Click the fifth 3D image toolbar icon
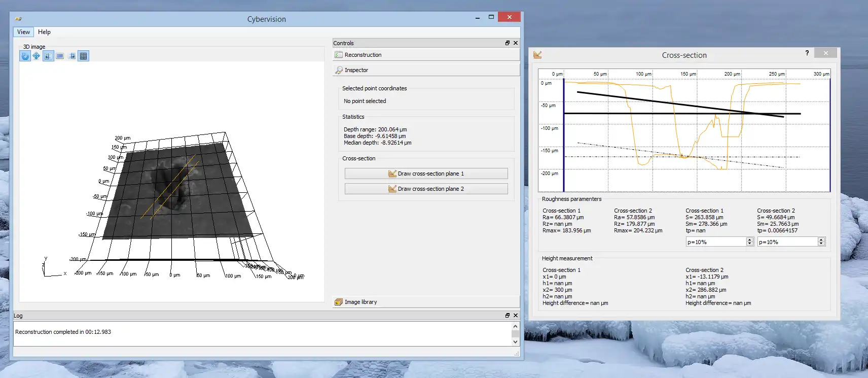 [71, 56]
